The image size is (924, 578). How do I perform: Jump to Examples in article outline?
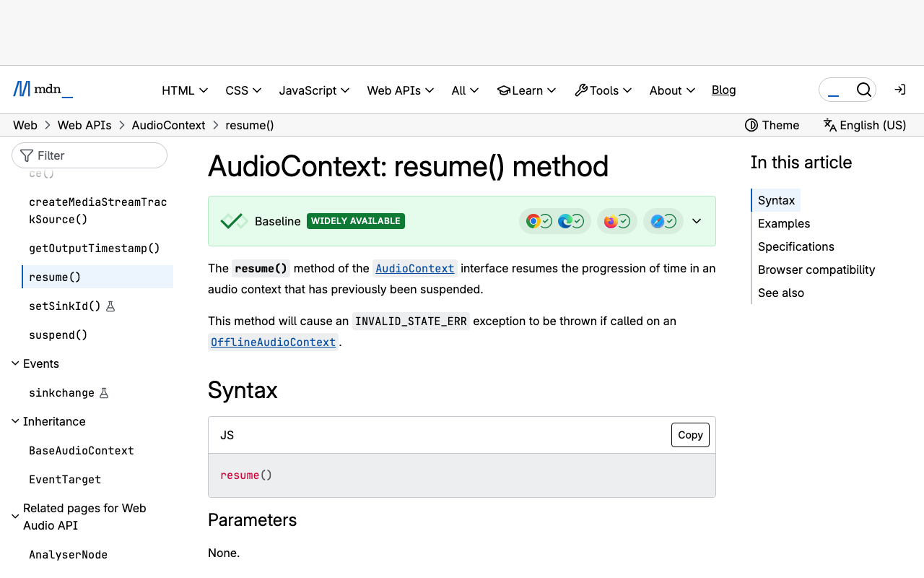(784, 223)
